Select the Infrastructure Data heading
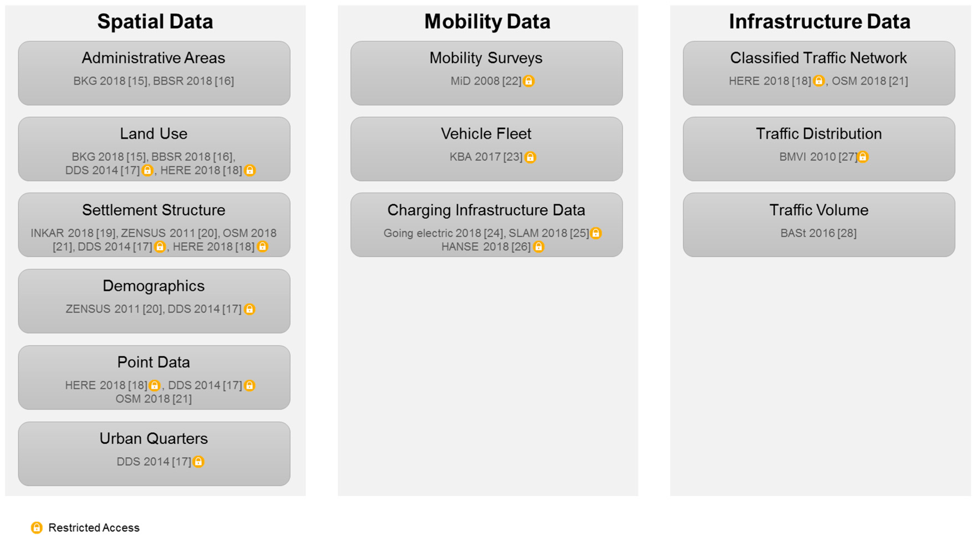 819,21
